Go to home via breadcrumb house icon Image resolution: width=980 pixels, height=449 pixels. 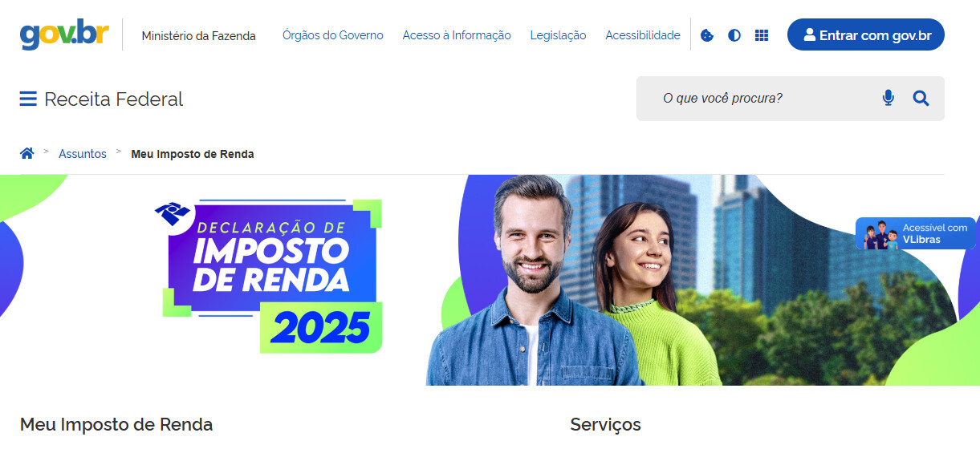(x=27, y=153)
